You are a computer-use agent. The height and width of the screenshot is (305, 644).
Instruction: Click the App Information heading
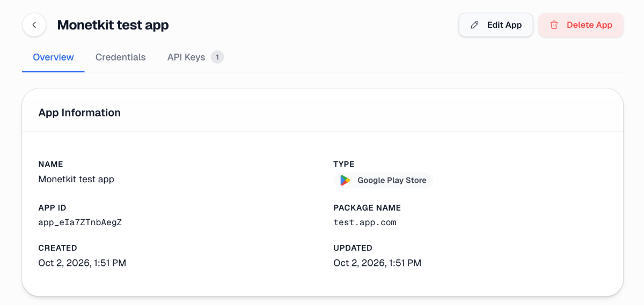click(x=79, y=113)
